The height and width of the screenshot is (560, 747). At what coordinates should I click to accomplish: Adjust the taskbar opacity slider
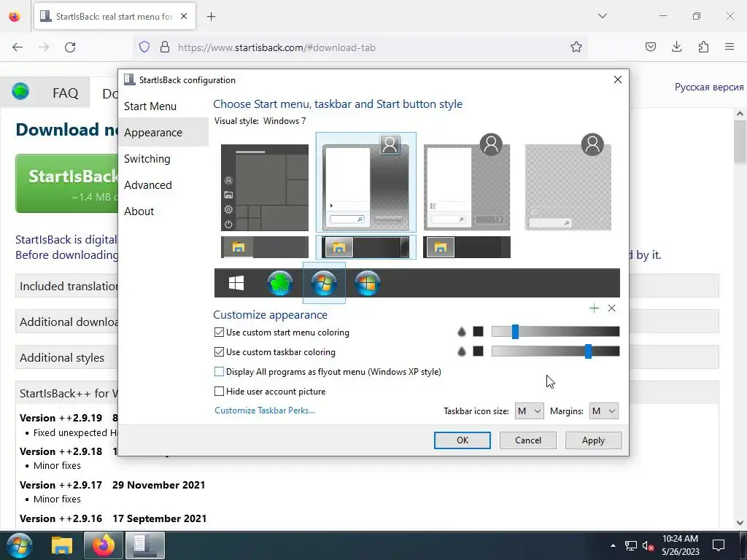pos(555,351)
